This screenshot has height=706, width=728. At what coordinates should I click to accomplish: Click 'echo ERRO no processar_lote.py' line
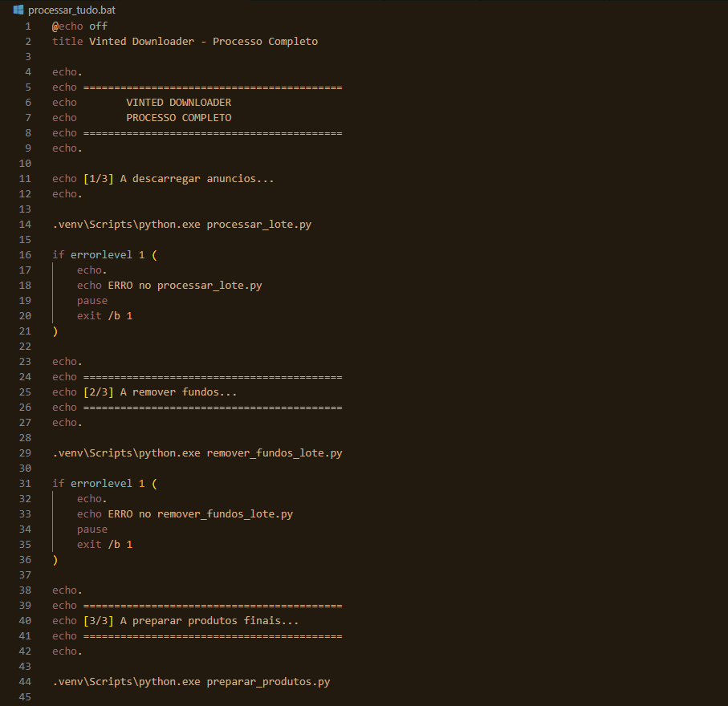(x=169, y=286)
